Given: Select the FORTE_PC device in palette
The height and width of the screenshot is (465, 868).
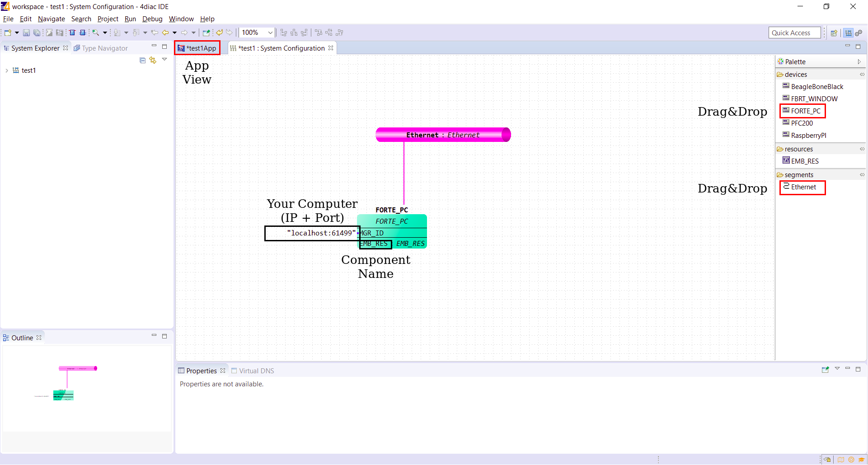Looking at the screenshot, I should (x=805, y=111).
